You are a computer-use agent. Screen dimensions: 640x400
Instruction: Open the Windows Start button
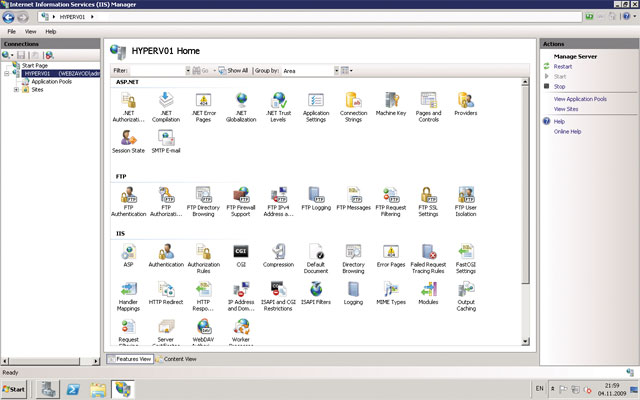[14, 389]
